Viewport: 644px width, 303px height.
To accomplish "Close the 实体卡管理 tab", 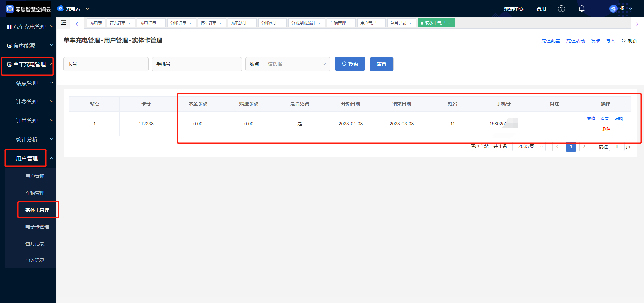I will [449, 23].
